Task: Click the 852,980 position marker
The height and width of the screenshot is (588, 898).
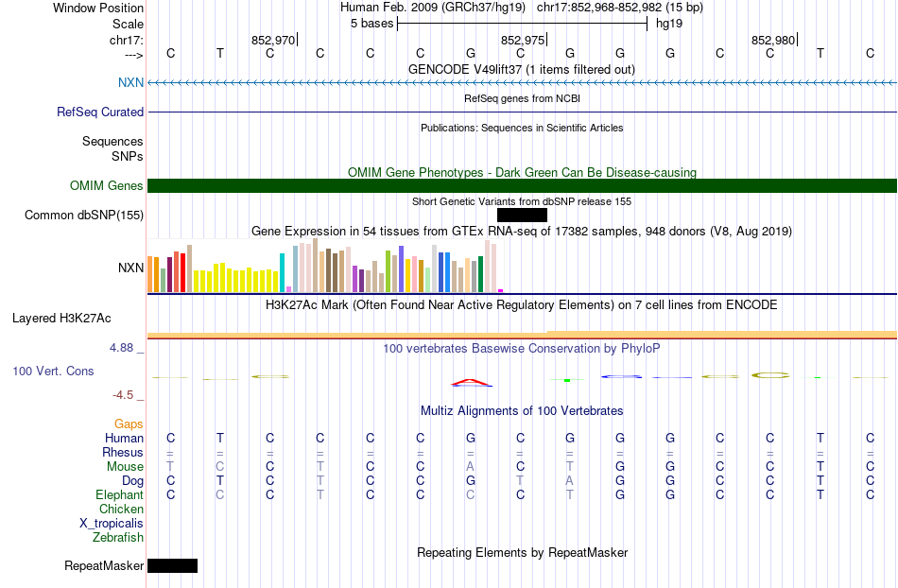Action: (x=773, y=40)
